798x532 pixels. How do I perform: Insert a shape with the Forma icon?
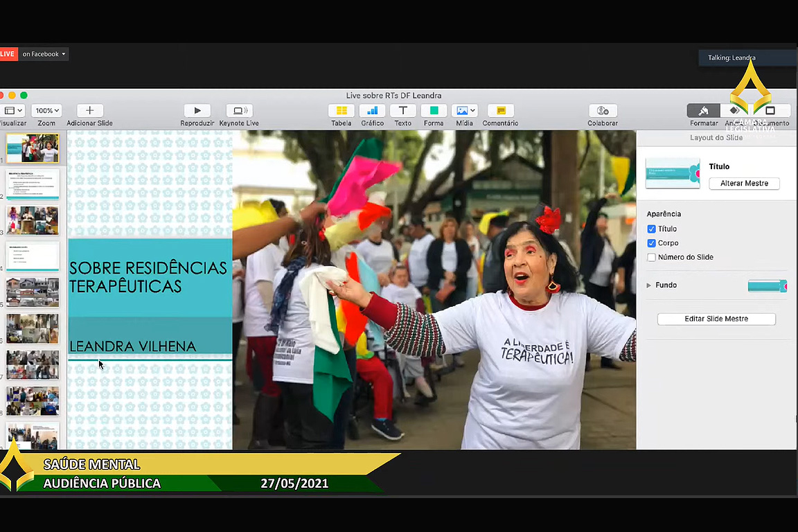[x=434, y=111]
